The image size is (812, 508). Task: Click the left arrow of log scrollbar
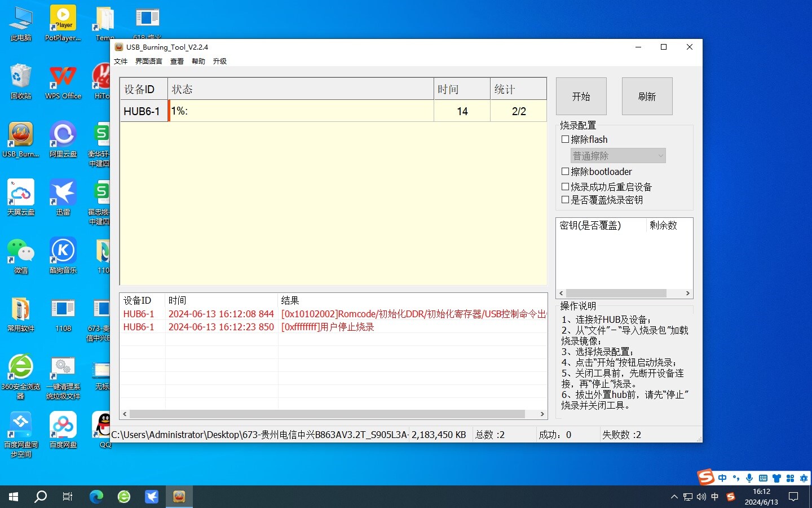125,414
